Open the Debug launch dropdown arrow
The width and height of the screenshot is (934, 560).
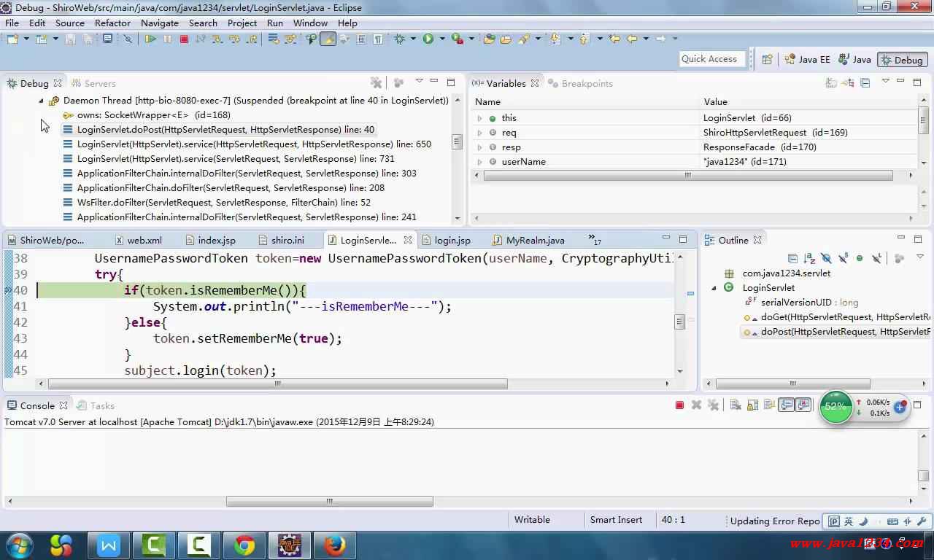pos(413,39)
